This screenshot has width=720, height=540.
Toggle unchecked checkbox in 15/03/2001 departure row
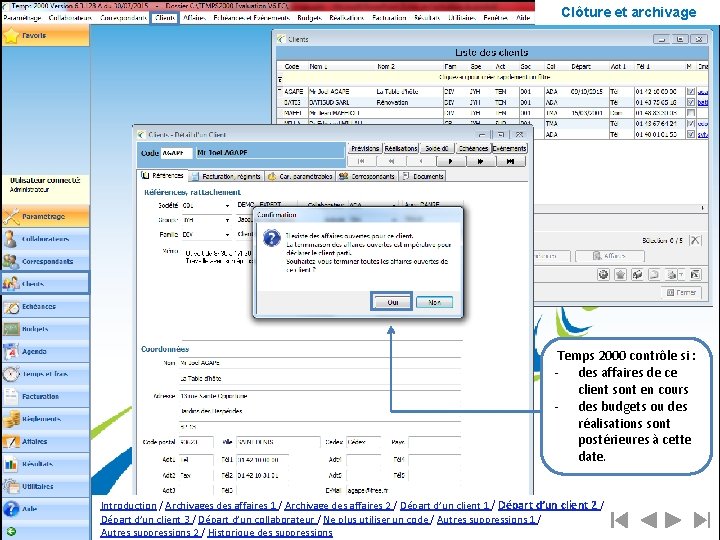click(691, 112)
